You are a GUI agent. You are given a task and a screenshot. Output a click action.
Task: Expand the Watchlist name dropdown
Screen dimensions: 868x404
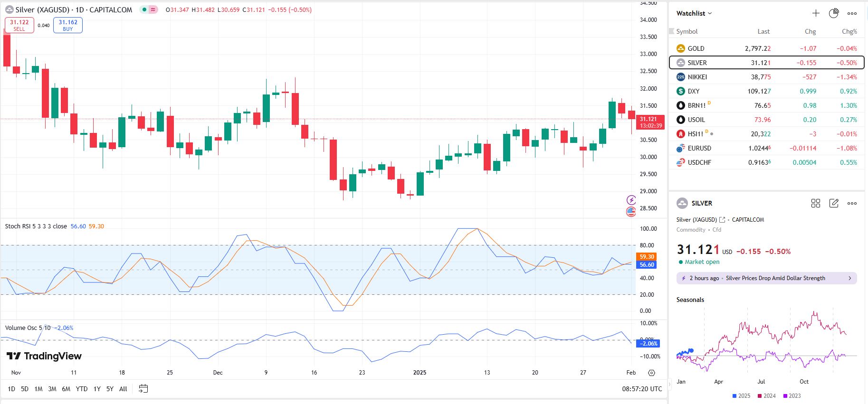coord(694,13)
